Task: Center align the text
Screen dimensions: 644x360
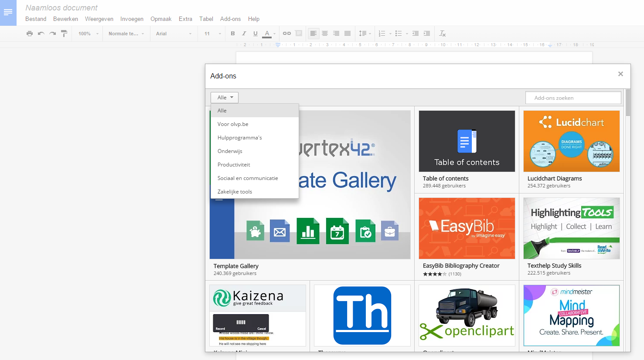Action: click(x=325, y=34)
